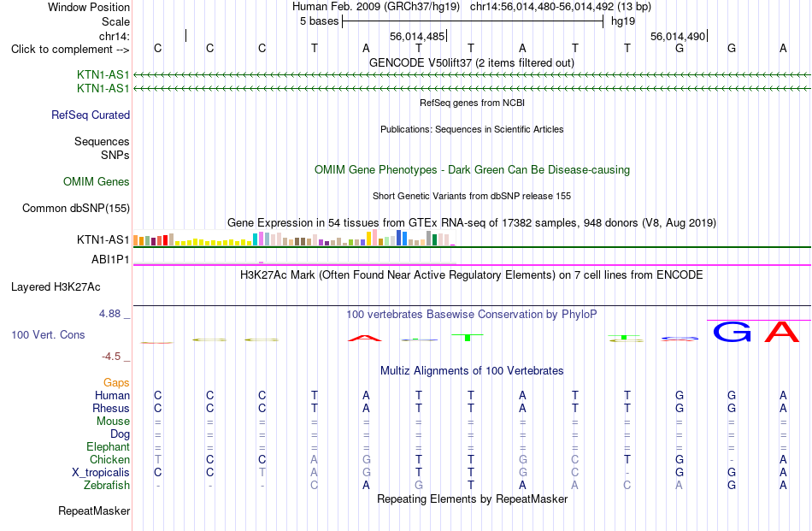Click the Scale label
Screen dimensions: 812x531
pos(115,21)
